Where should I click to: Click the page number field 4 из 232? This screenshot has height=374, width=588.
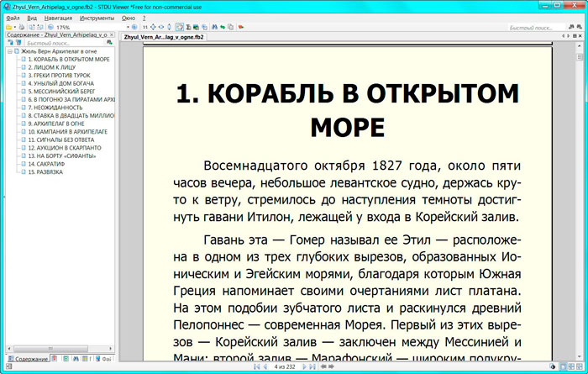(x=285, y=366)
